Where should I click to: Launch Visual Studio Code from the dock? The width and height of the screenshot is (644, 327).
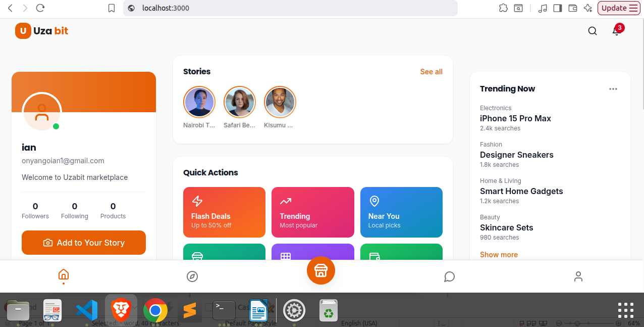click(x=87, y=310)
